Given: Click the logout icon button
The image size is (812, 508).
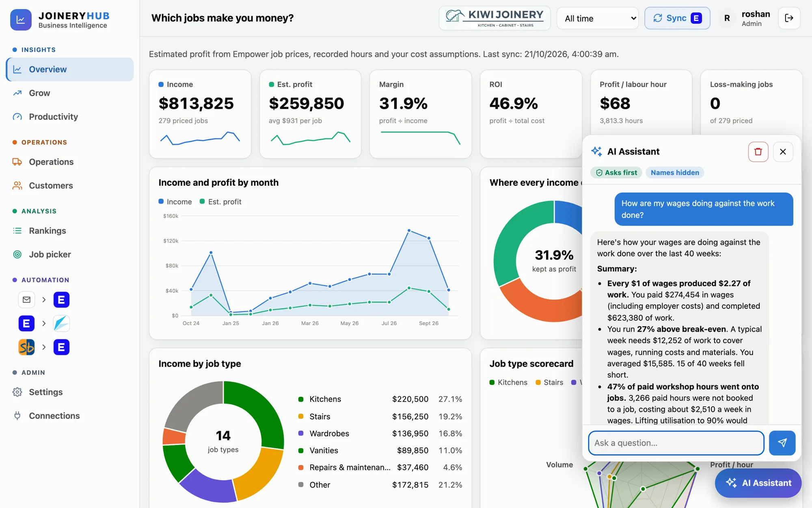Looking at the screenshot, I should 789,18.
